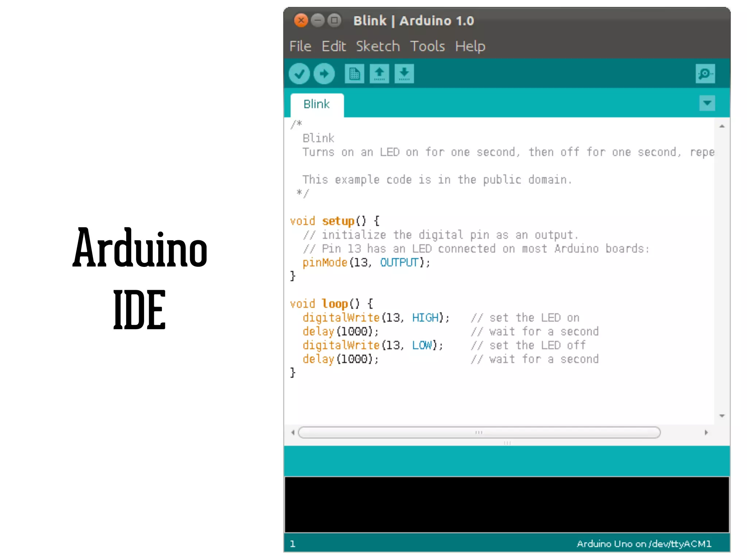Click the 'void setup() {' line
747x560 pixels.
click(335, 221)
